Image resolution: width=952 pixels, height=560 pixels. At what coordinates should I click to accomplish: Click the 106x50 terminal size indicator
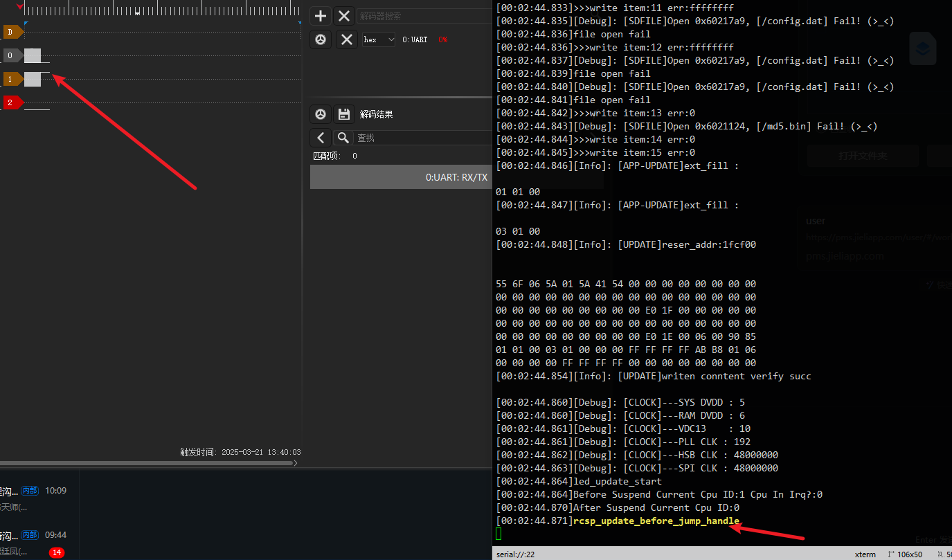point(906,554)
